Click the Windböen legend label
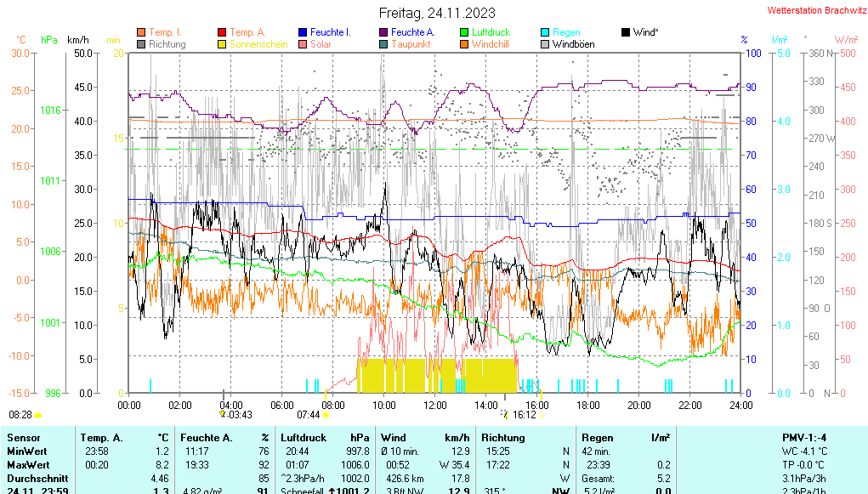This screenshot has width=868, height=494. pyautogui.click(x=573, y=44)
